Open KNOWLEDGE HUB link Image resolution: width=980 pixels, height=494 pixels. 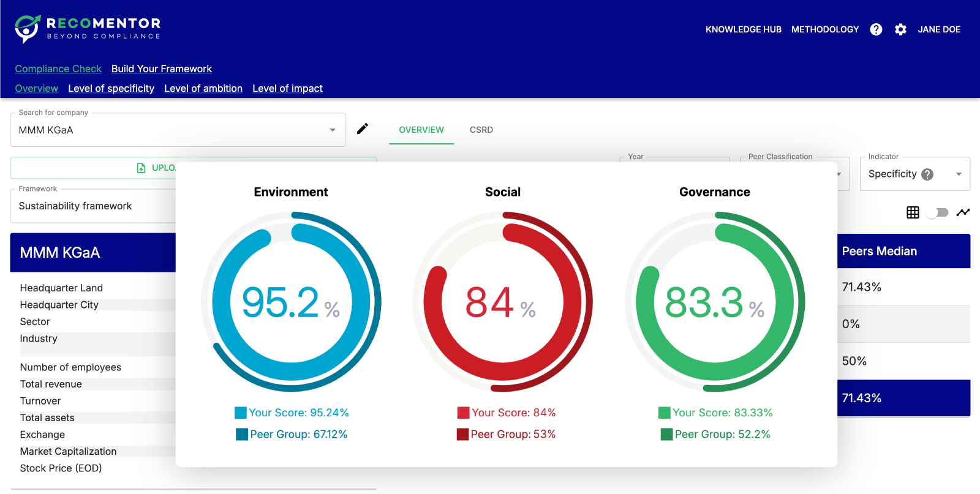point(744,29)
